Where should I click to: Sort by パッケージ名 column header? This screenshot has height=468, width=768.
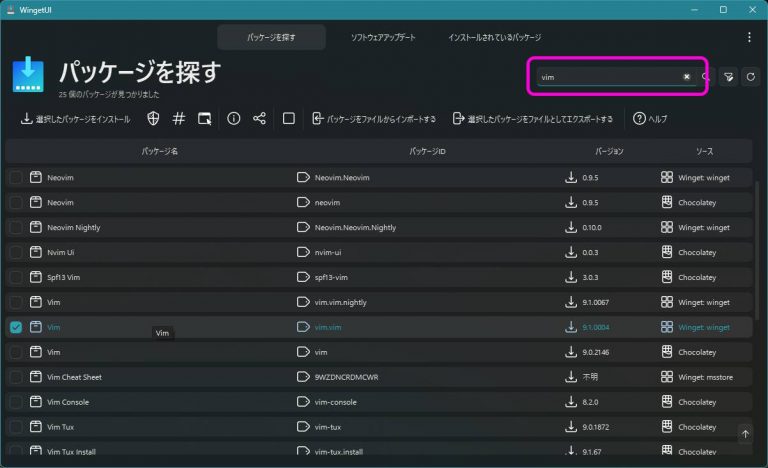159,151
